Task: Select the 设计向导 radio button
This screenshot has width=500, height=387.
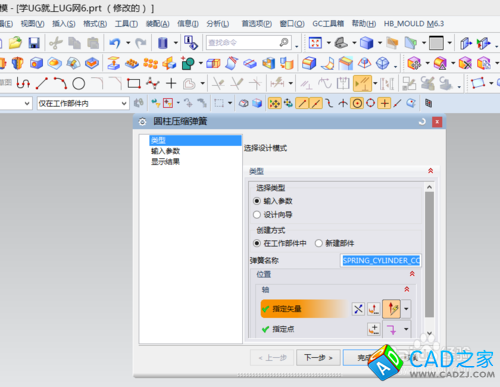Action: pyautogui.click(x=257, y=215)
